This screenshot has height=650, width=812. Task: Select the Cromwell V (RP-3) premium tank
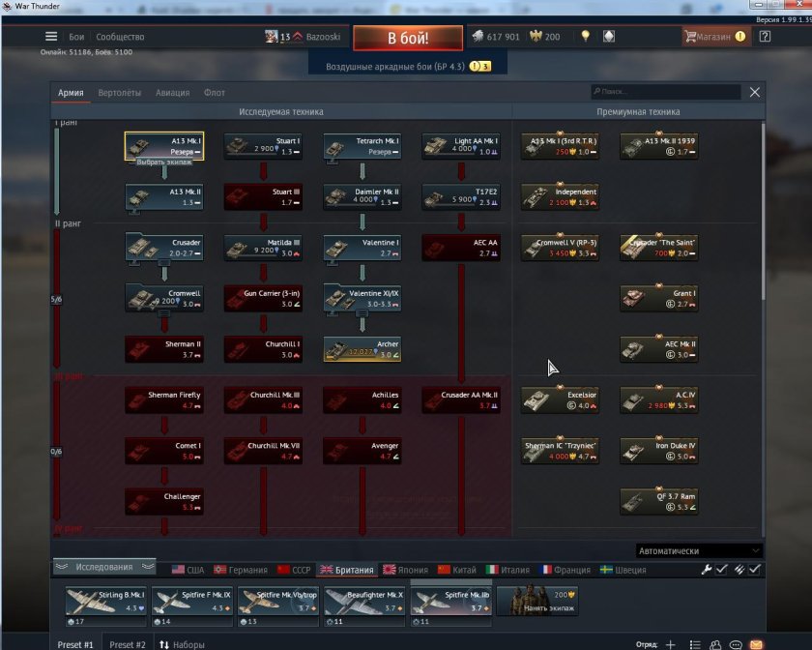click(559, 248)
